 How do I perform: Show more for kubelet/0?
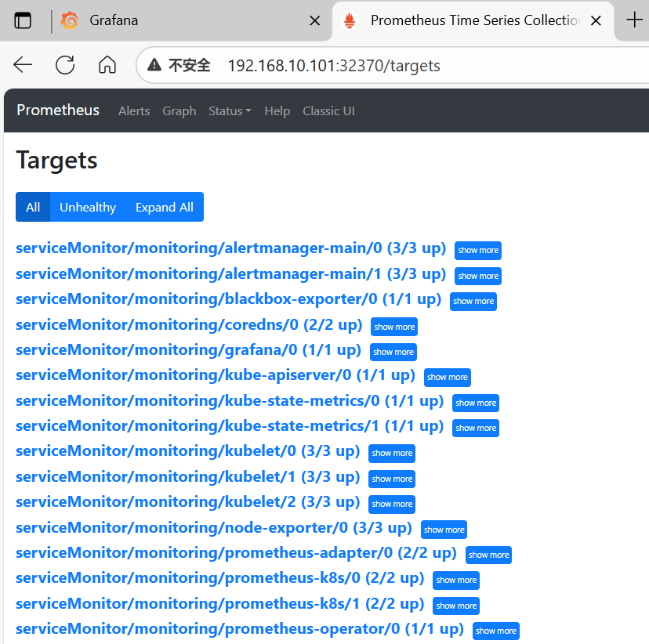[x=392, y=454]
